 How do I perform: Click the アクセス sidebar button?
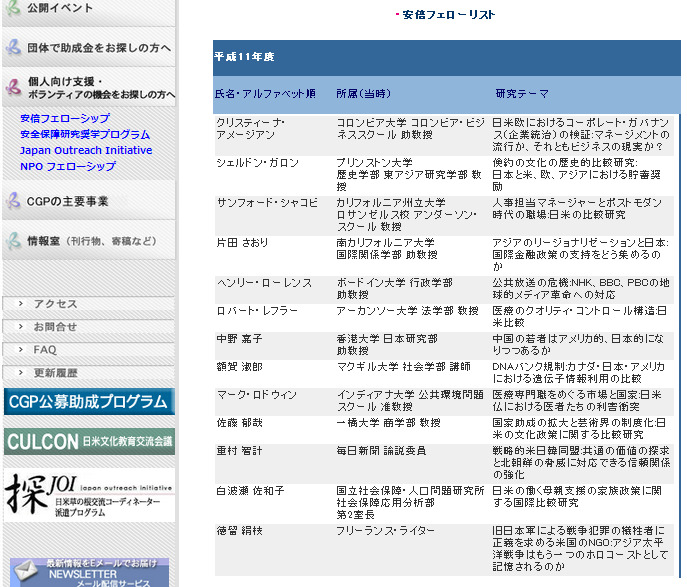pyautogui.click(x=89, y=304)
